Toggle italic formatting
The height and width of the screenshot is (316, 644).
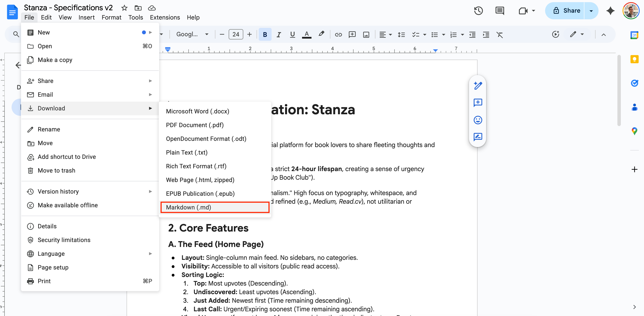coord(278,35)
